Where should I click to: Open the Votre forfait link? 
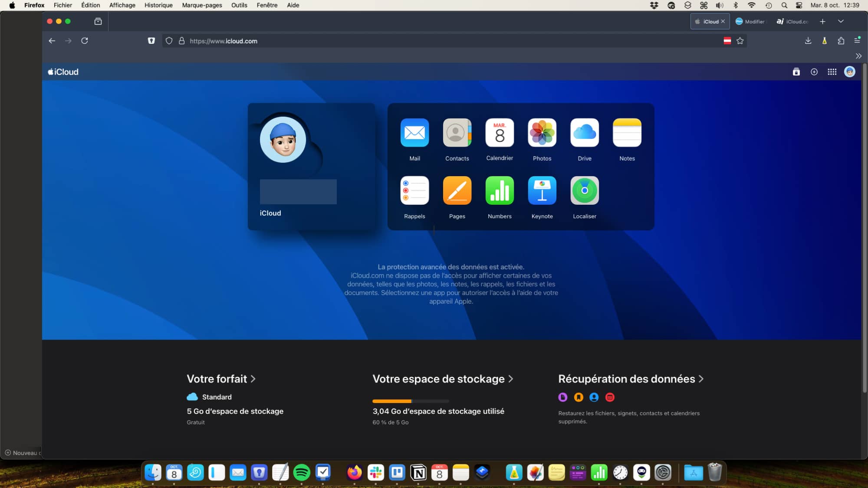tap(221, 379)
